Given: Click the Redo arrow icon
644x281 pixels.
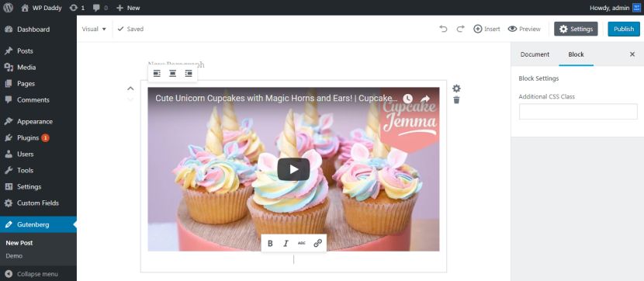Looking at the screenshot, I should click(461, 29).
